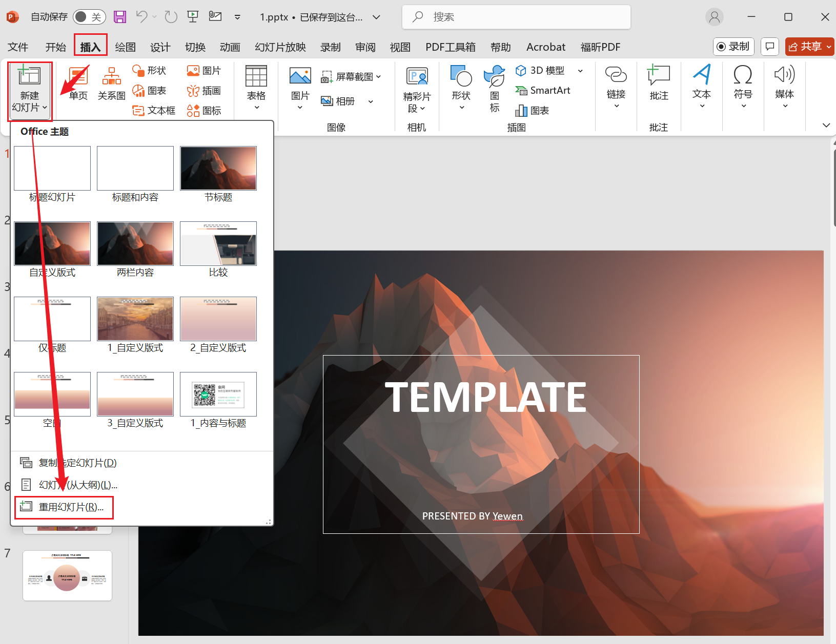
Task: Click the Comment (批注) icon
Action: pyautogui.click(x=659, y=82)
